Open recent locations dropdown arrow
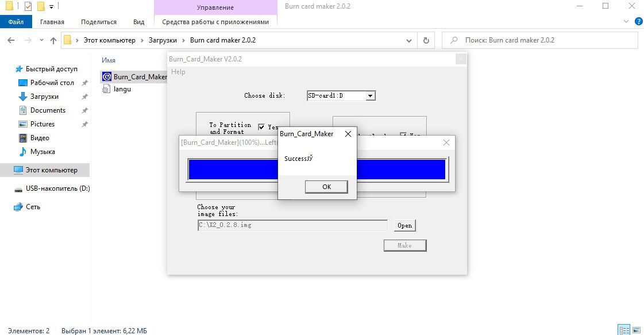 tap(41, 40)
